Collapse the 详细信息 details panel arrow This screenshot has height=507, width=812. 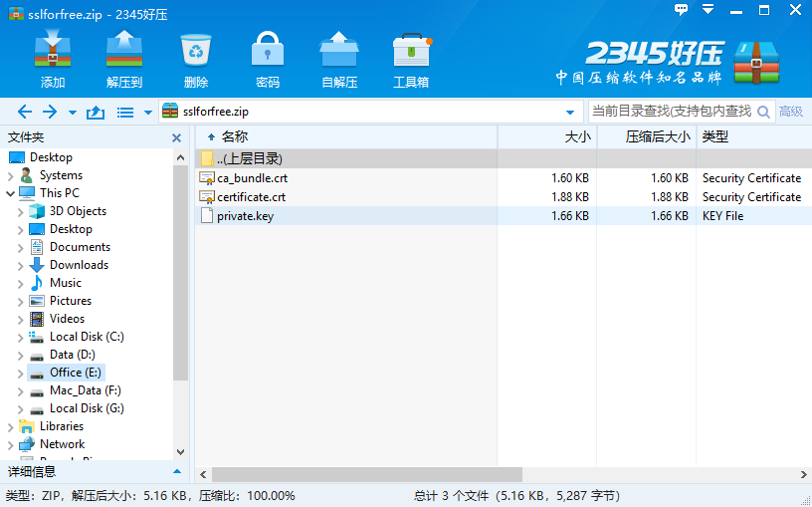(177, 471)
